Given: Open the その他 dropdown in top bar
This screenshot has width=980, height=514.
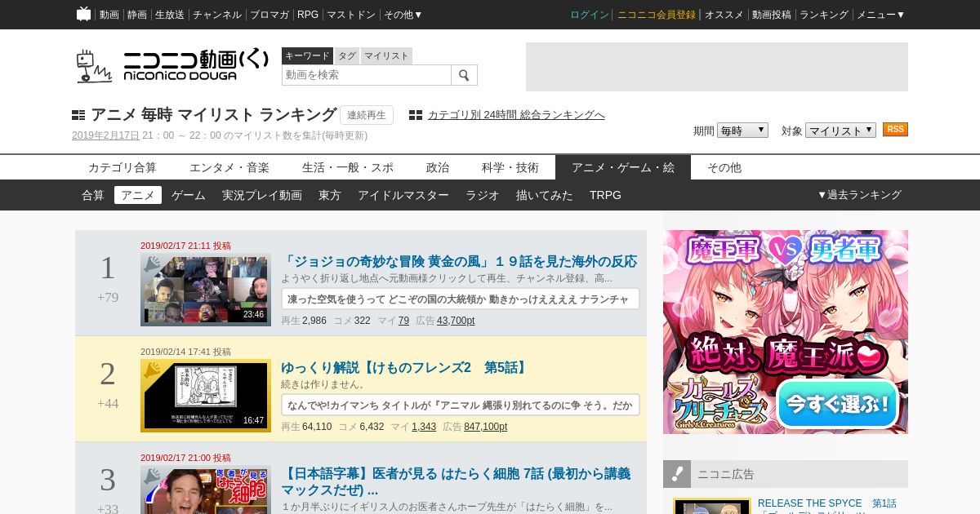Looking at the screenshot, I should point(403,15).
